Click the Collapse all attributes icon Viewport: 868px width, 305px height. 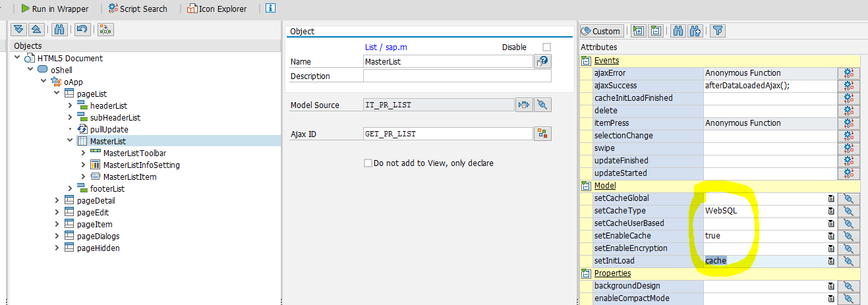point(655,31)
